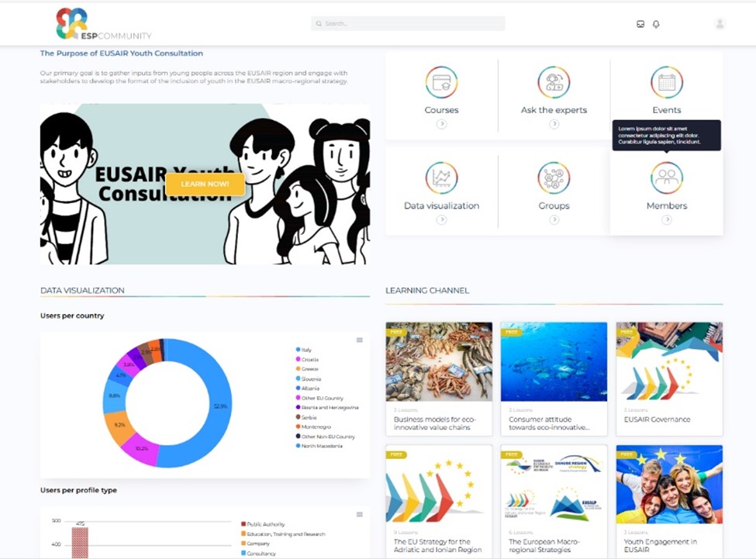Click the notification bell icon
This screenshot has height=559, width=756.
(656, 24)
